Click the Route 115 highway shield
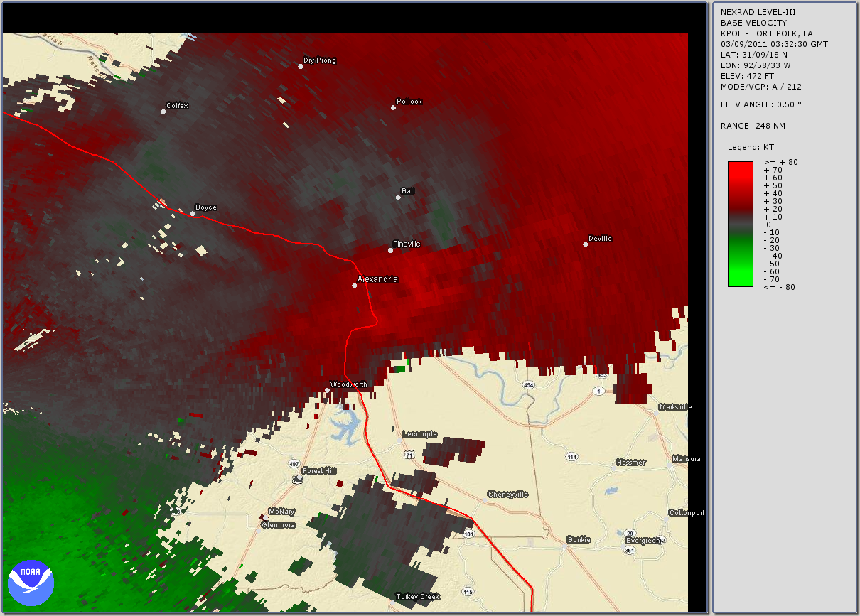Image resolution: width=860 pixels, height=616 pixels. [x=467, y=592]
